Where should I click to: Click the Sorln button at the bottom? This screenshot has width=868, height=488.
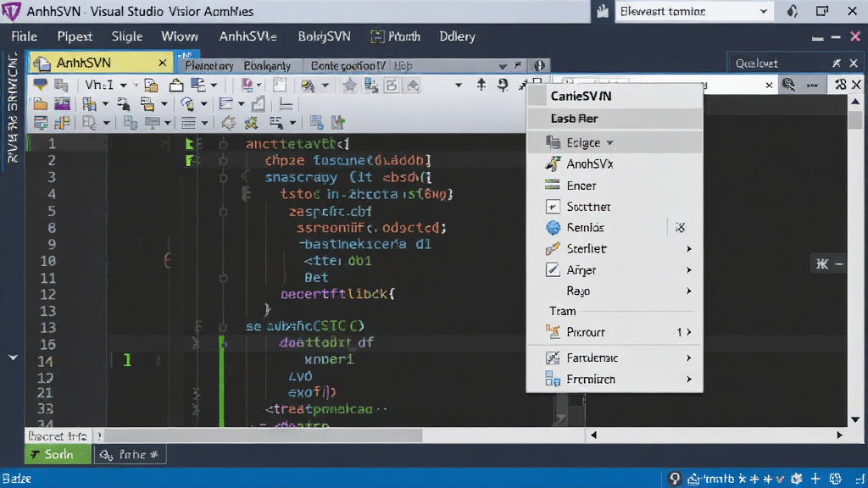[x=58, y=454]
